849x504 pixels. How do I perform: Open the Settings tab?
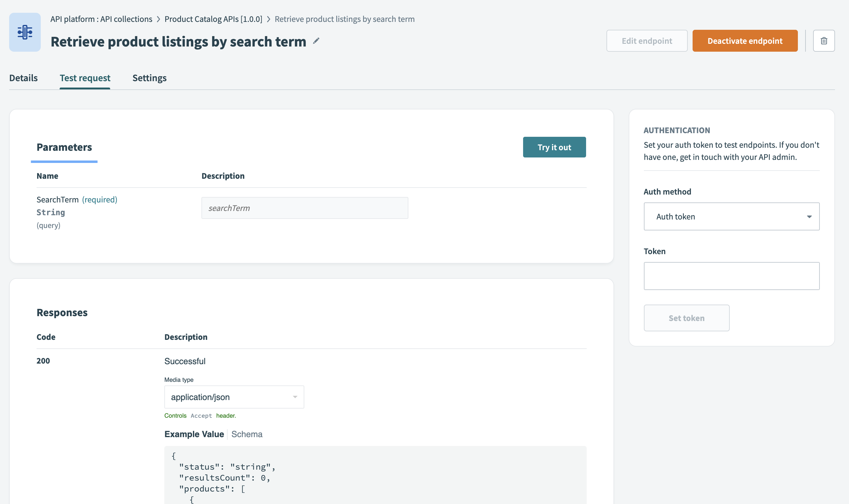point(149,78)
